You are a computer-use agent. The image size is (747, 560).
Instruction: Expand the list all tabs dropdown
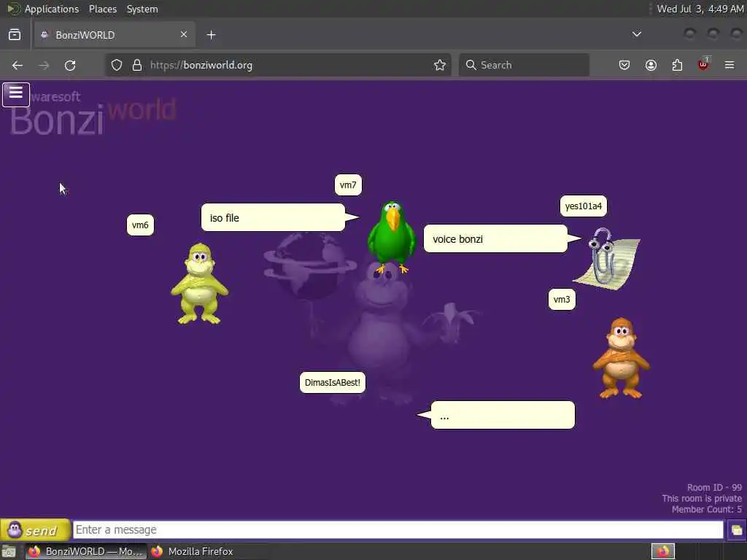(x=636, y=34)
